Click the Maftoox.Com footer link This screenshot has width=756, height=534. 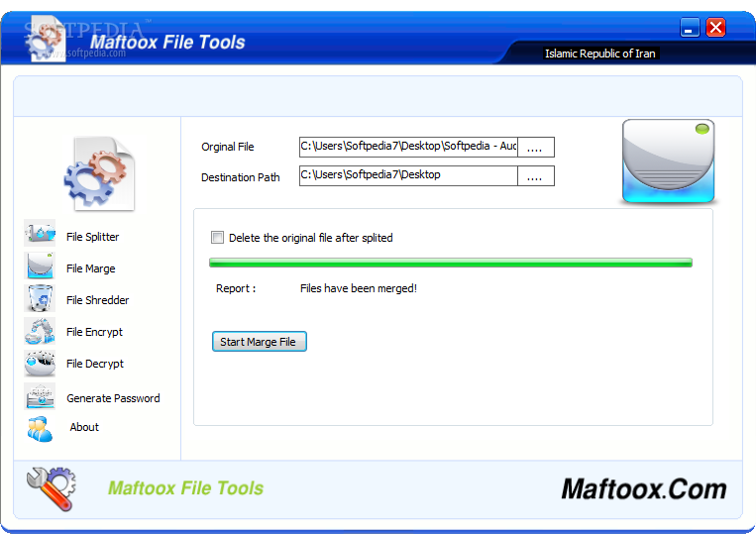click(644, 488)
